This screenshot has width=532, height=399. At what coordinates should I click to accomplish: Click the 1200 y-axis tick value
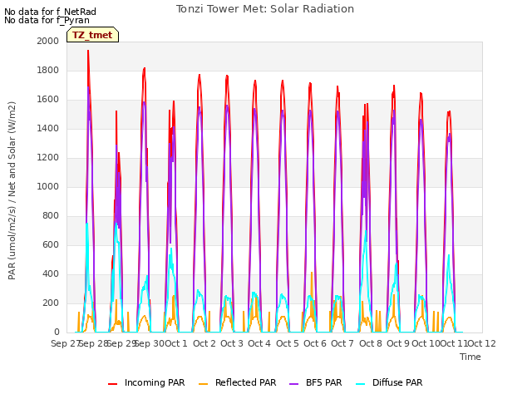pyautogui.click(x=48, y=157)
